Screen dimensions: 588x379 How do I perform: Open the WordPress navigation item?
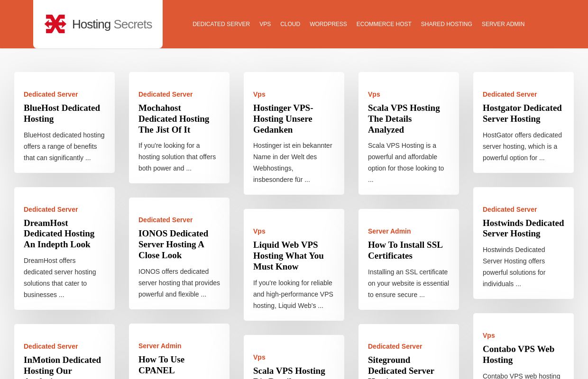[328, 24]
